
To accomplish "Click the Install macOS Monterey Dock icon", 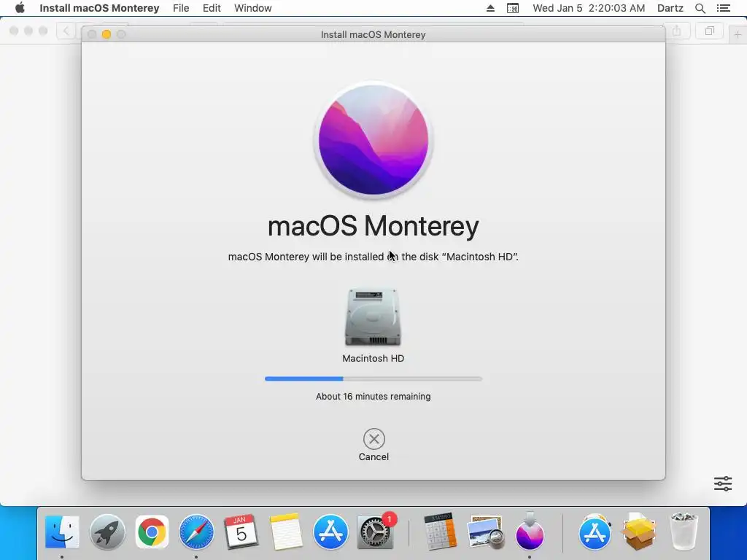I will pyautogui.click(x=530, y=532).
